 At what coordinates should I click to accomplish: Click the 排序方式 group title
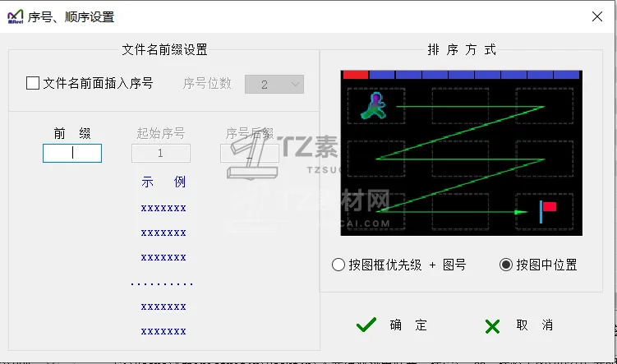[462, 49]
